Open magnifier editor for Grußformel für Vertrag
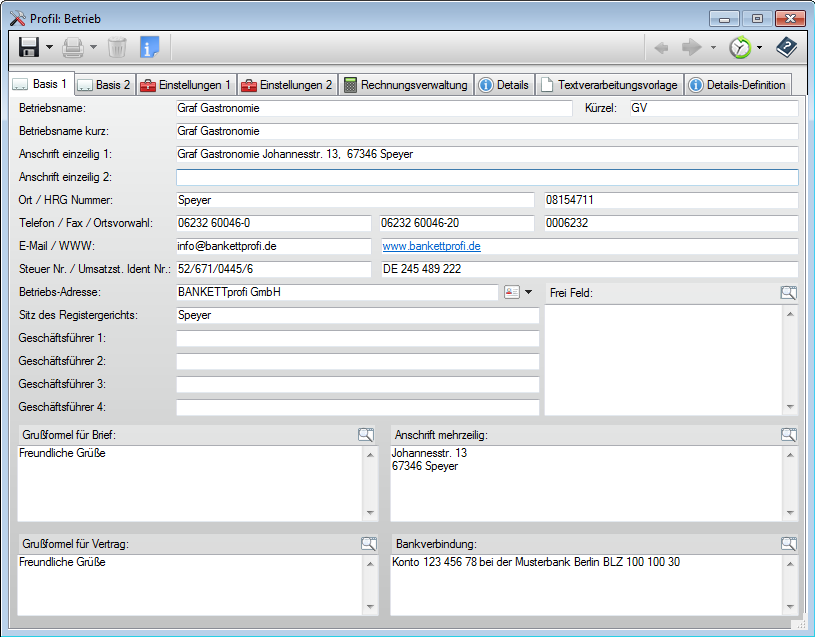Viewport: 815px width, 637px height. click(x=366, y=543)
